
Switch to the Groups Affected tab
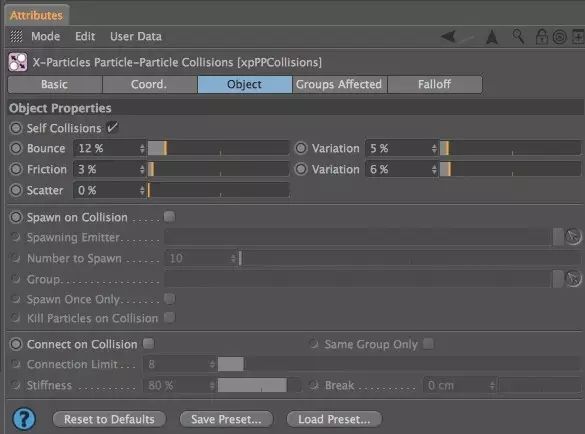click(x=340, y=84)
